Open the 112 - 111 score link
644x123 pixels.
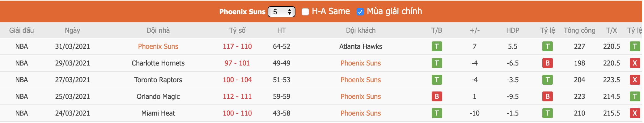[x=237, y=96]
